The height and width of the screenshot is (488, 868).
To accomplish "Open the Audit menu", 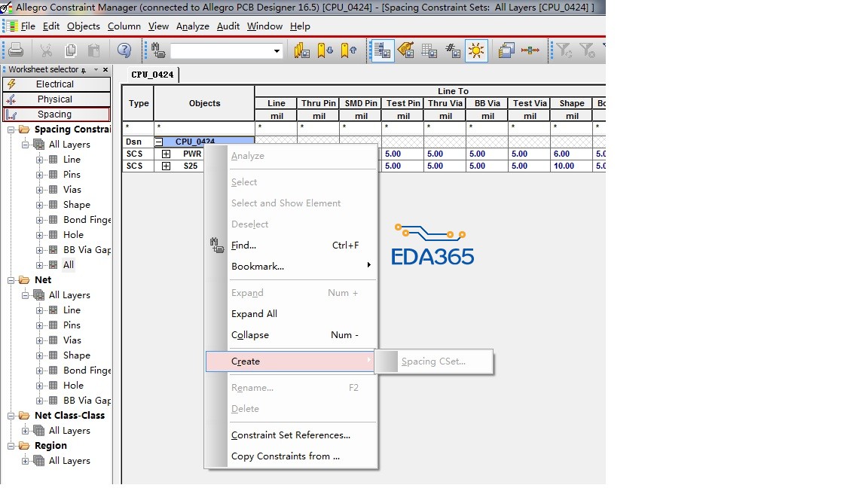I will tap(228, 26).
